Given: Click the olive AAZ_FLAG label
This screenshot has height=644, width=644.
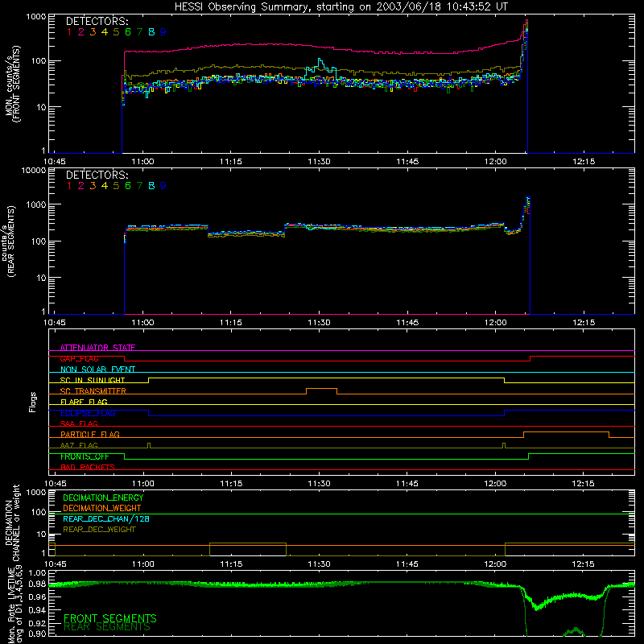Looking at the screenshot, I should tap(79, 445).
